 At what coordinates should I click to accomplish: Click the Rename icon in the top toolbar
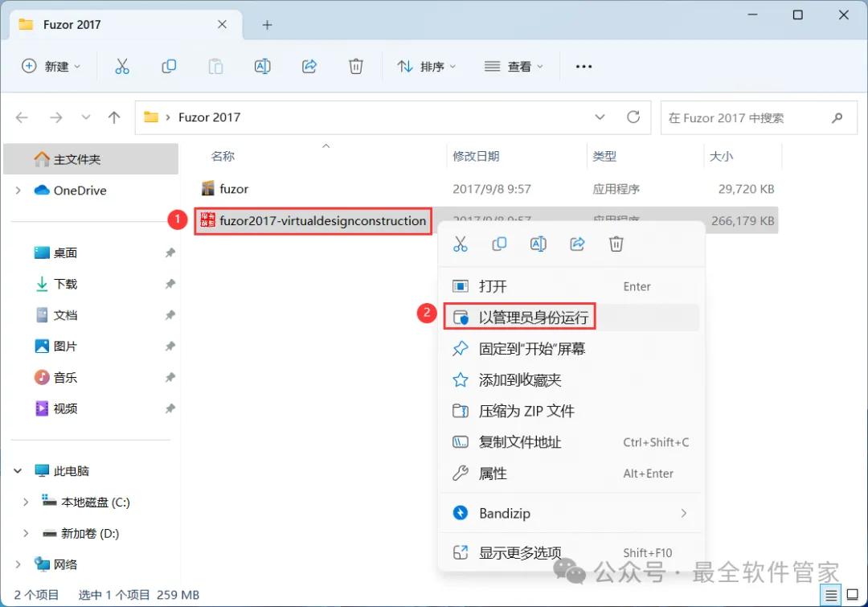[x=262, y=67]
